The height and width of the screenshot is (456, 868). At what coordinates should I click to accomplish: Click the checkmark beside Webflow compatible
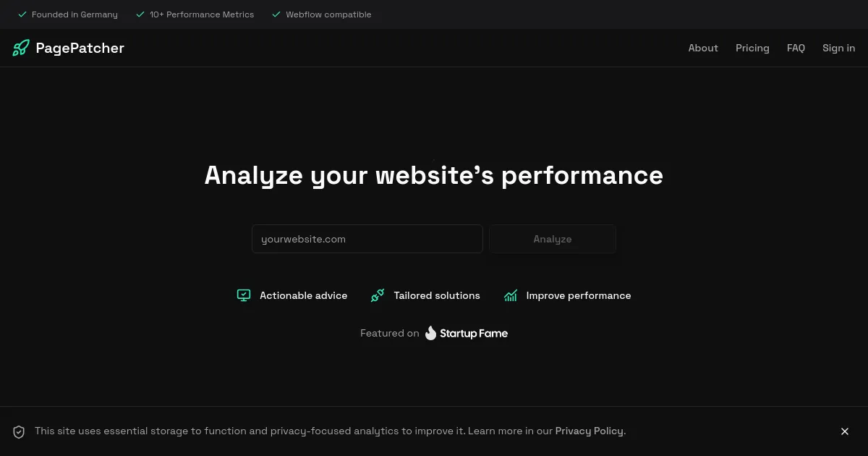click(x=276, y=14)
